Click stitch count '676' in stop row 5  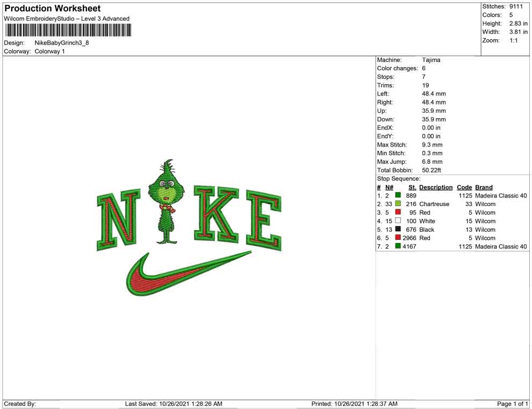411,229
